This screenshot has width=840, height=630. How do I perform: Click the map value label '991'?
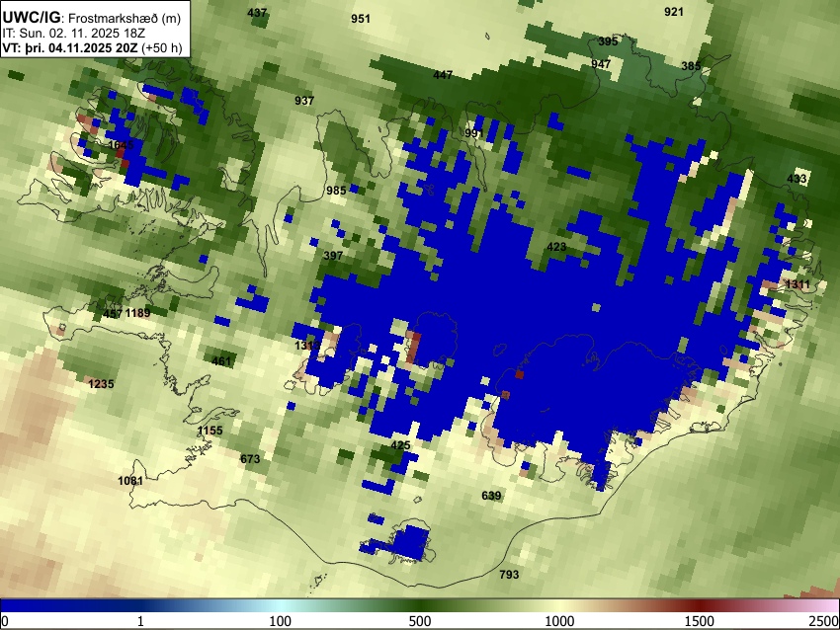click(x=474, y=132)
